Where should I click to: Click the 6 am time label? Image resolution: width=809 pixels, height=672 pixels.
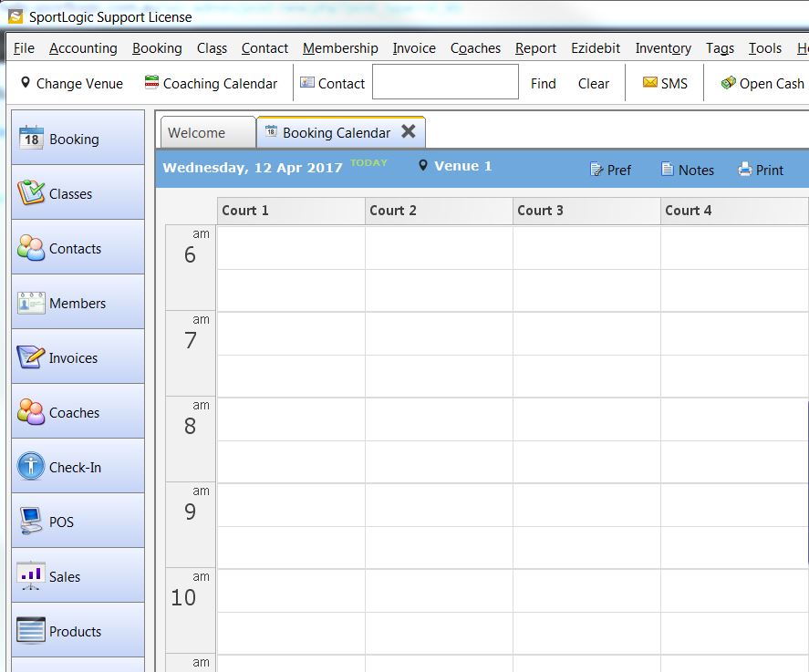point(191,267)
